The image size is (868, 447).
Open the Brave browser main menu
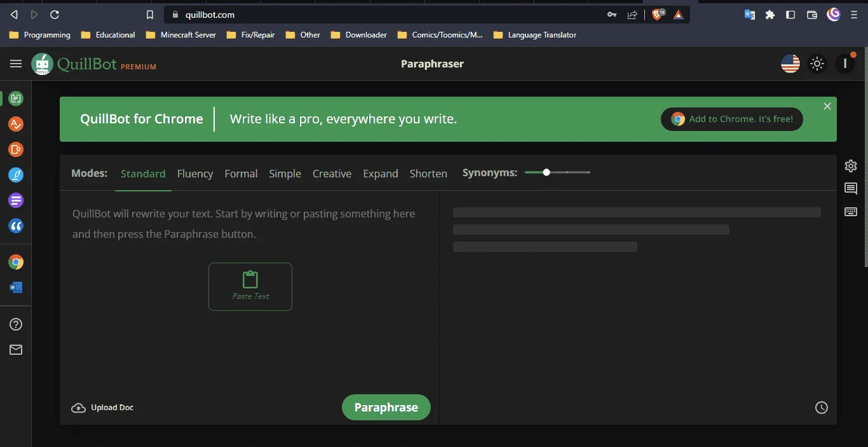pyautogui.click(x=854, y=14)
